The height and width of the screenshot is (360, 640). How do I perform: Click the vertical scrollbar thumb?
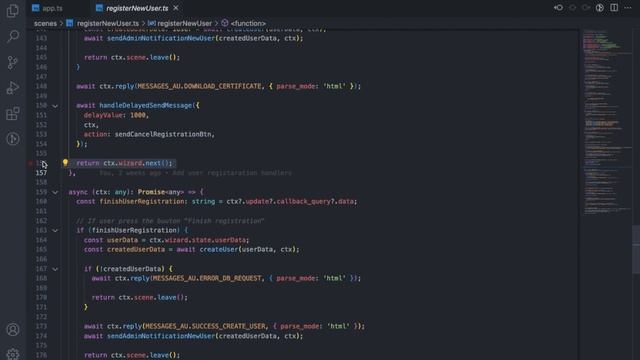pyautogui.click(x=636, y=249)
